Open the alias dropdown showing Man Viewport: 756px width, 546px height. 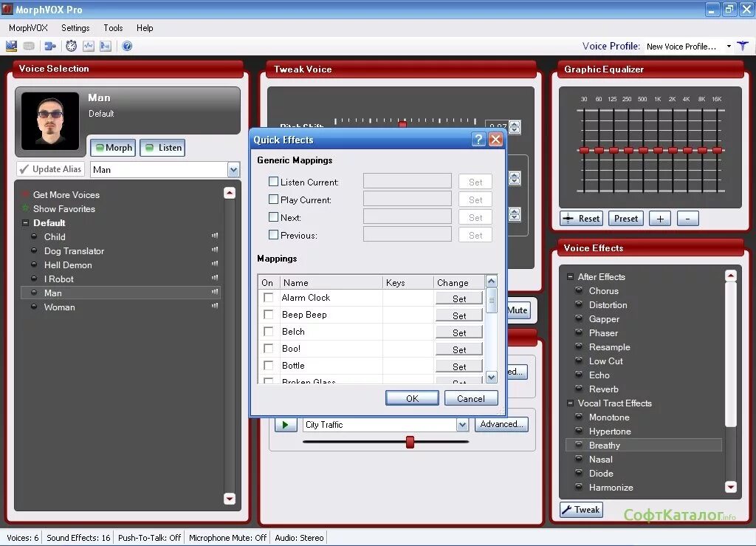click(233, 169)
